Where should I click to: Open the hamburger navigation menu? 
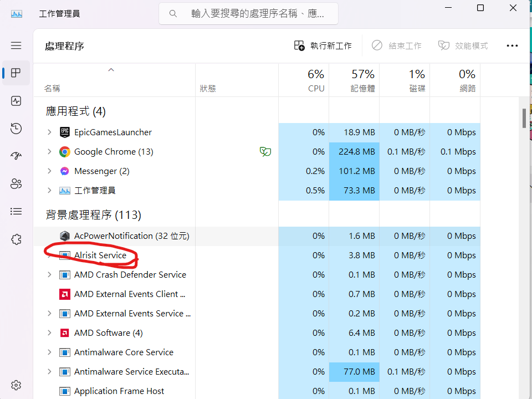coord(16,45)
